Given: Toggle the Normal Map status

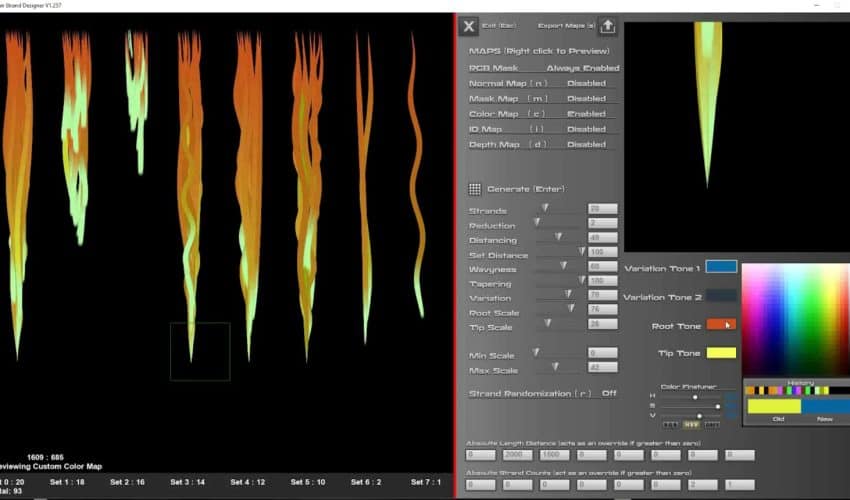Looking at the screenshot, I should (586, 83).
